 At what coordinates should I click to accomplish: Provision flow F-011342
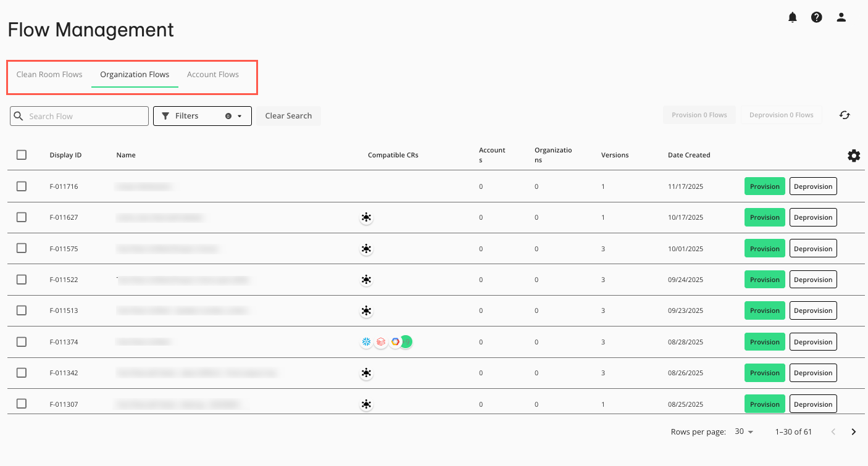click(x=765, y=373)
